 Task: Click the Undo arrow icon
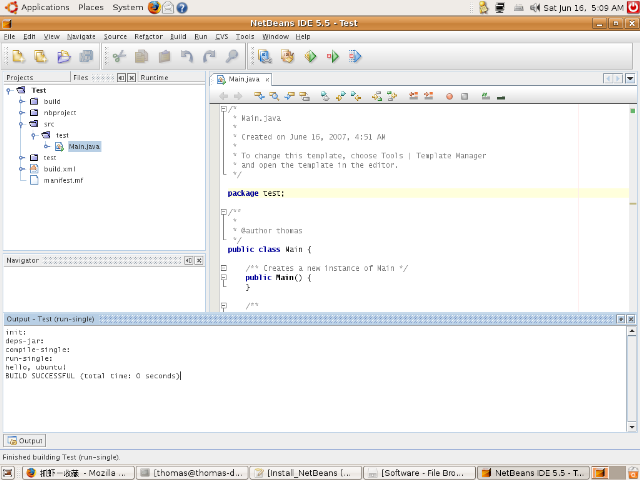[x=187, y=56]
